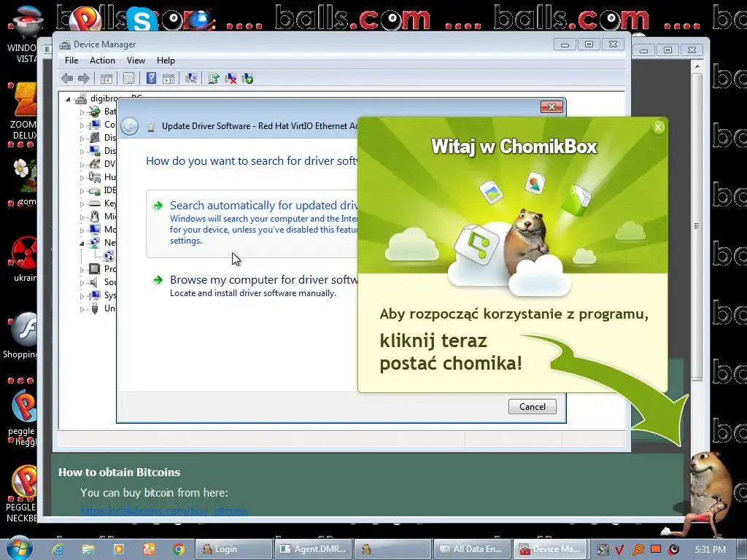The height and width of the screenshot is (560, 747).
Task: Switch to the unlabeled hamster taskbar window
Action: point(392,549)
